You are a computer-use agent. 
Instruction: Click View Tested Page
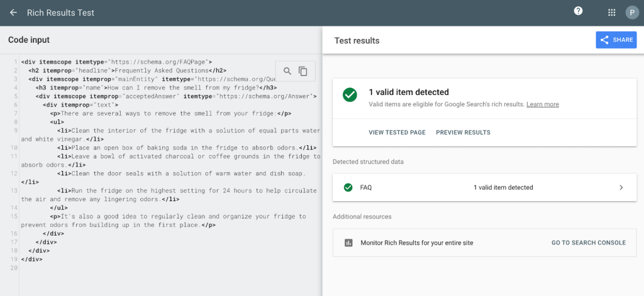pyautogui.click(x=397, y=133)
